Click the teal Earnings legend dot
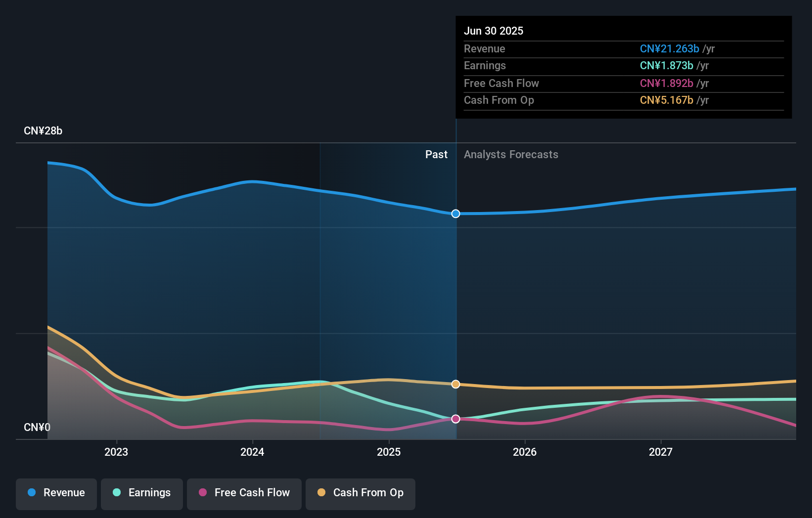812x518 pixels. click(115, 493)
